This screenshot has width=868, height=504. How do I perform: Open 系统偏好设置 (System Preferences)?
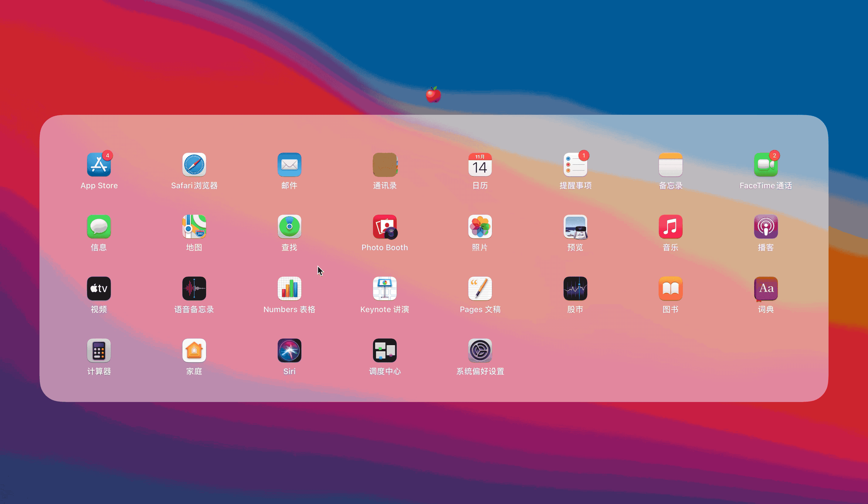coord(480,350)
